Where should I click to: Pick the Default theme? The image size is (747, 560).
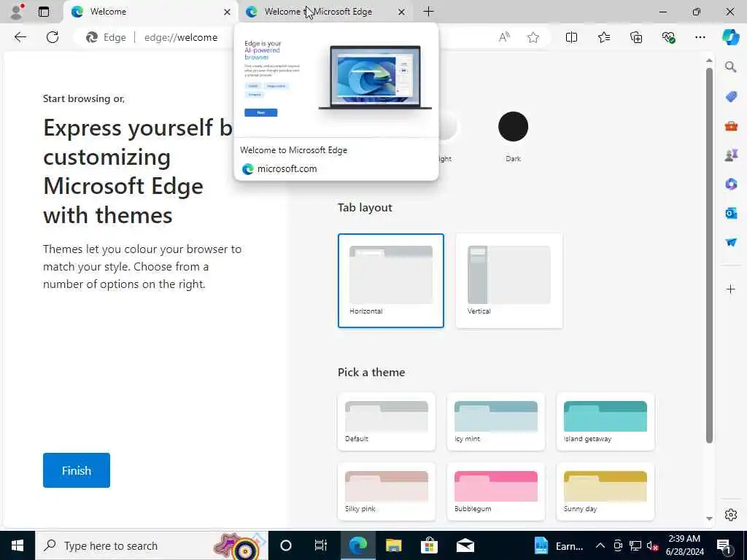click(387, 421)
